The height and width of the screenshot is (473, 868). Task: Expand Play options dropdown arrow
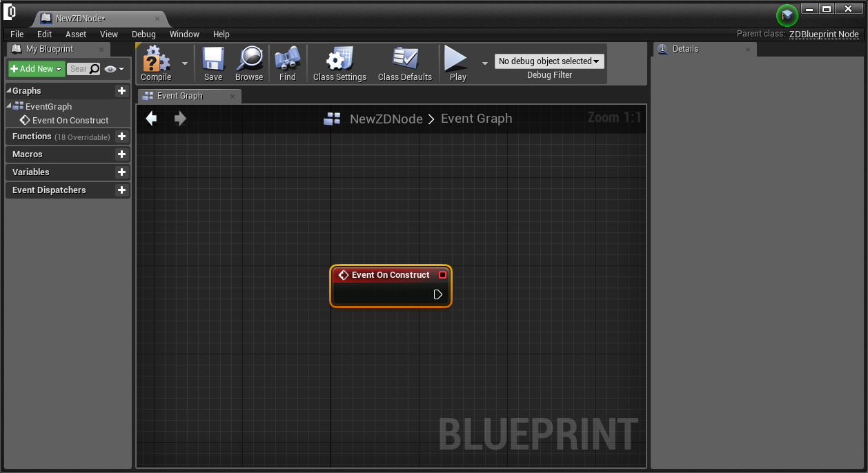point(484,63)
